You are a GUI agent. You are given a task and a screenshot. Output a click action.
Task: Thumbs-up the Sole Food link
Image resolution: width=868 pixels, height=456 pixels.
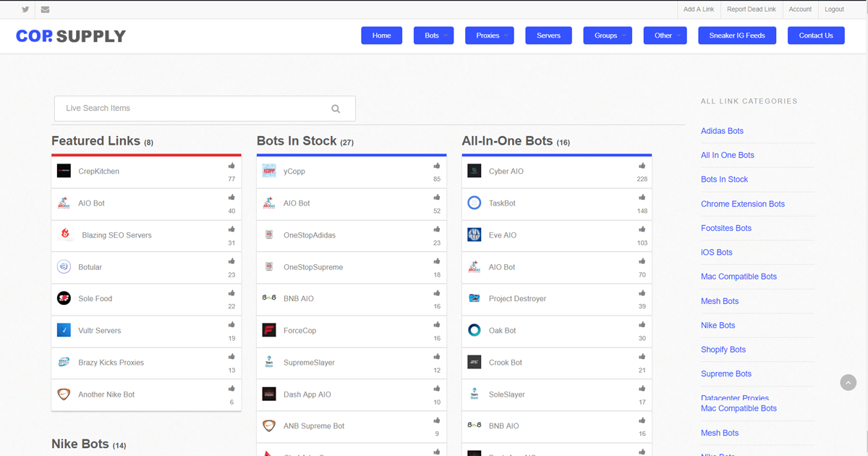click(x=231, y=293)
